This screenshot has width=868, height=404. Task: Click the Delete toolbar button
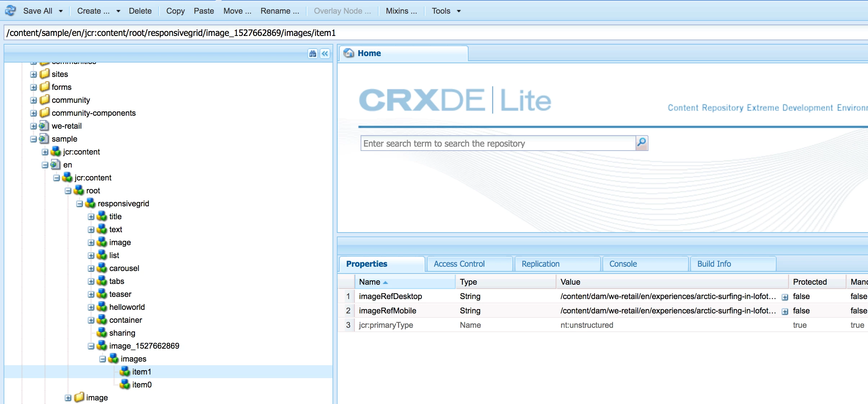140,11
